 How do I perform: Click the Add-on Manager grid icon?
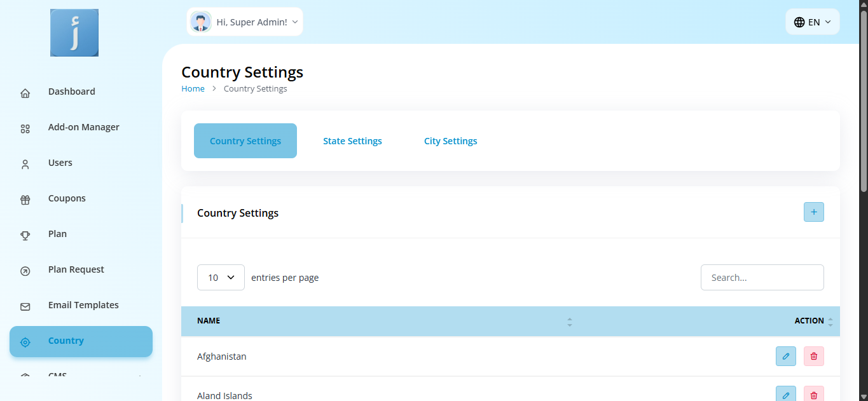(25, 128)
